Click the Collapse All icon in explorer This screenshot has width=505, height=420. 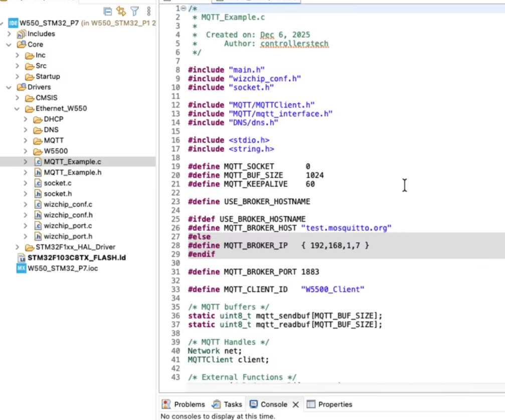[107, 11]
